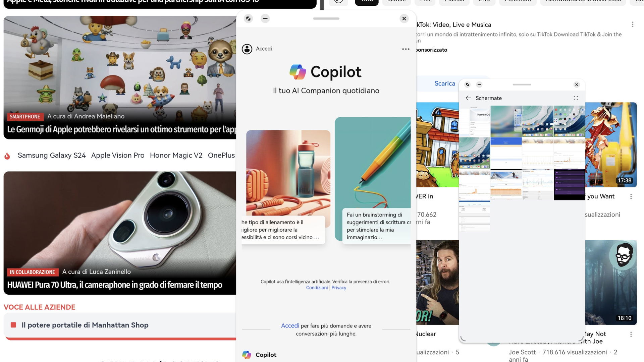This screenshot has height=362, width=644.
Task: Open the Honor Magic V2 trending topic
Action: 176,155
